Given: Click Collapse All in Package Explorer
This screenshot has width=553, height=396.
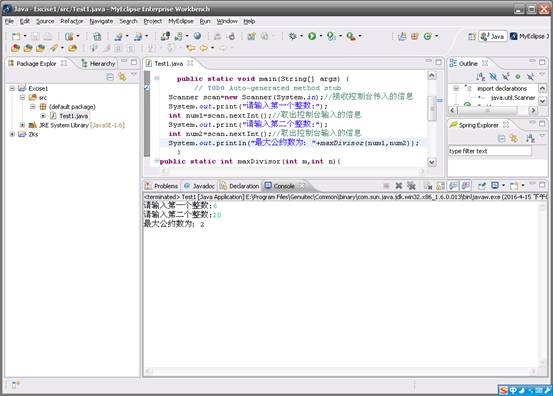Looking at the screenshot, I should point(110,77).
